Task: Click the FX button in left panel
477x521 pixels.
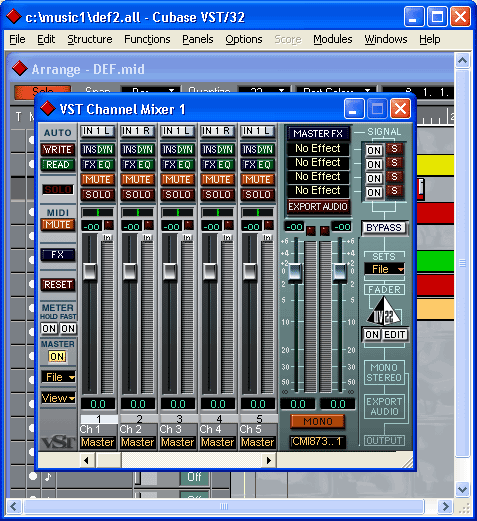Action: [x=58, y=255]
